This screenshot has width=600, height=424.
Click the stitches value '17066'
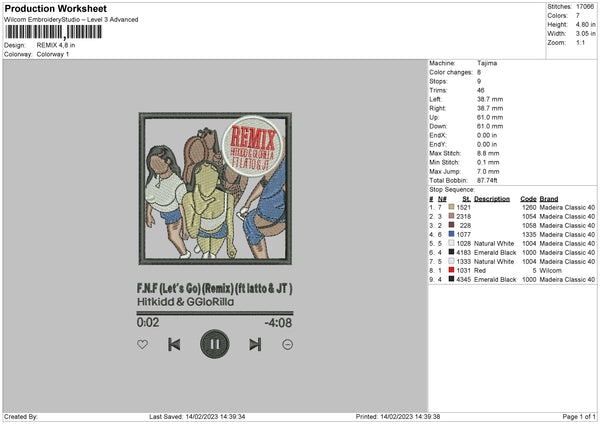(x=585, y=7)
